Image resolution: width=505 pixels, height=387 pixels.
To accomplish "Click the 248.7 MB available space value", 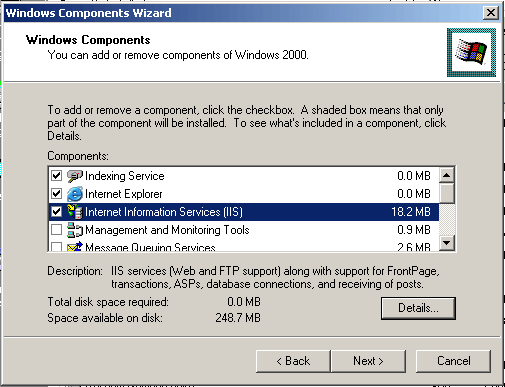I will [x=238, y=318].
